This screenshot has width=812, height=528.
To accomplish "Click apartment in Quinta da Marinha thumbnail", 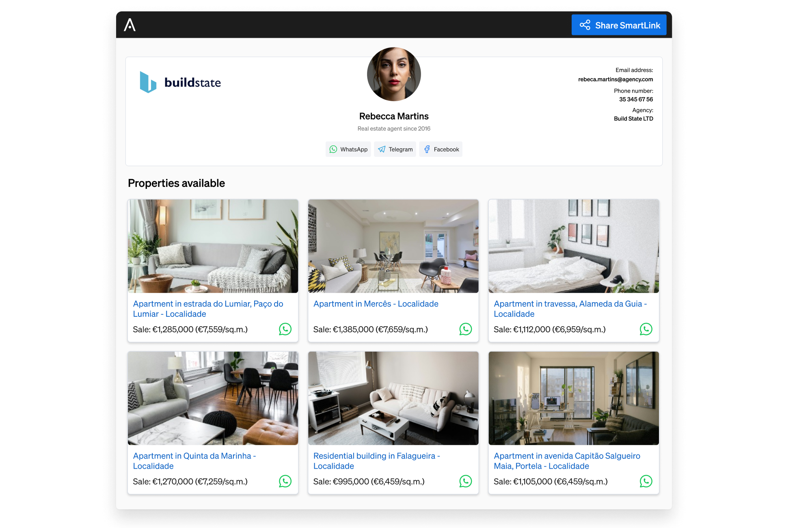I will point(214,398).
